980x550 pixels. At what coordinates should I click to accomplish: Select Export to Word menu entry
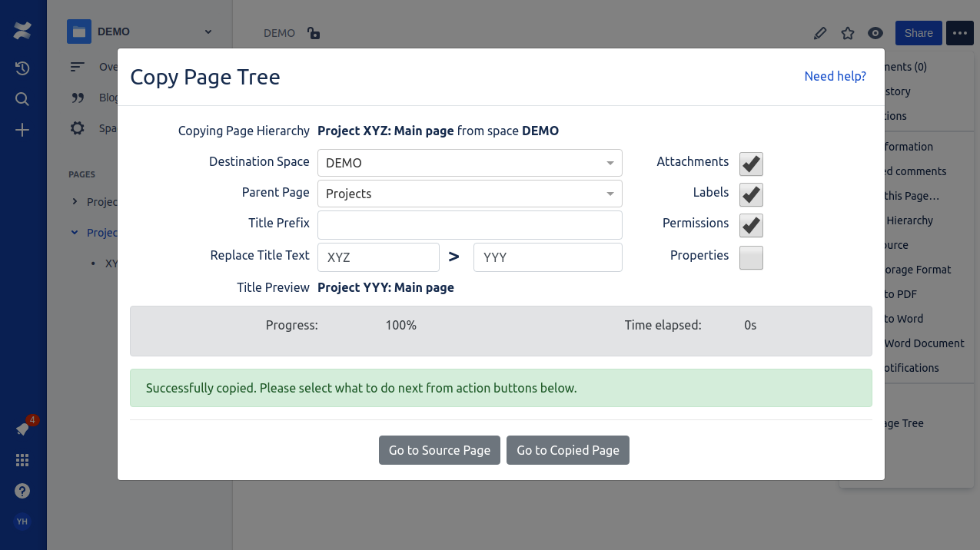tap(903, 319)
